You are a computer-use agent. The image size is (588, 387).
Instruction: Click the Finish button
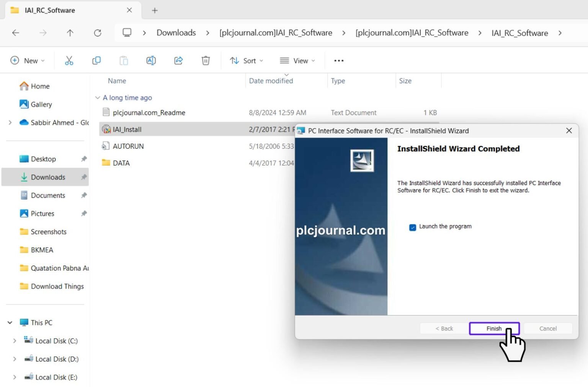point(494,328)
